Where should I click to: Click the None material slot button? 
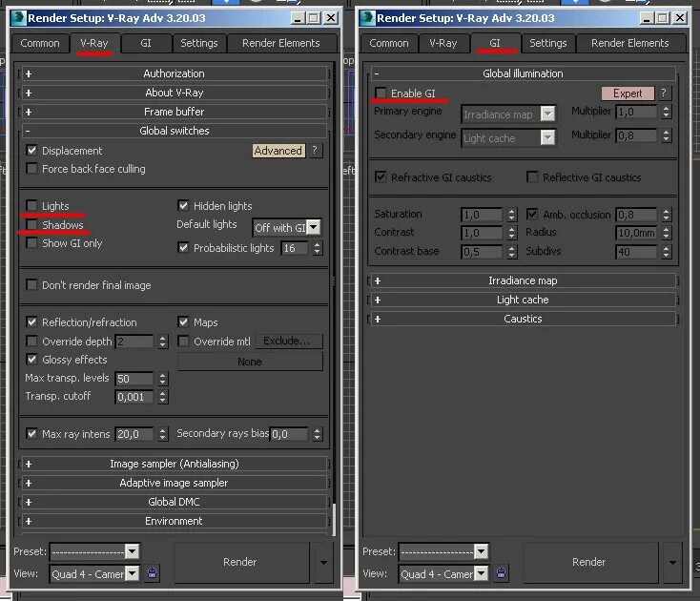250,362
